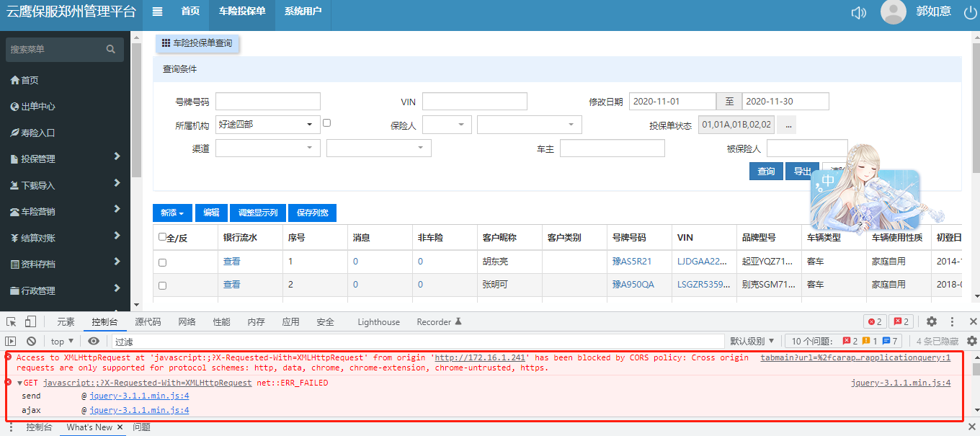This screenshot has width=980, height=436.
Task: Click the red error count badge showing 2
Action: 875,322
